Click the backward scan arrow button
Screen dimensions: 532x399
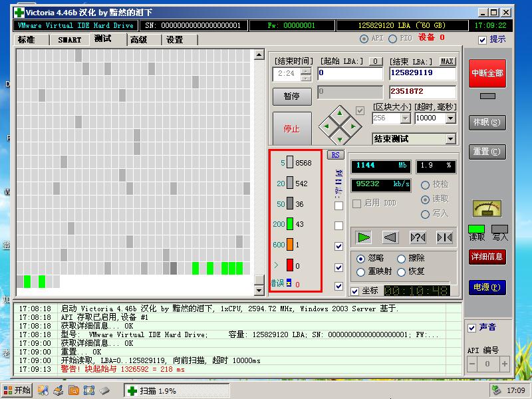click(x=390, y=237)
